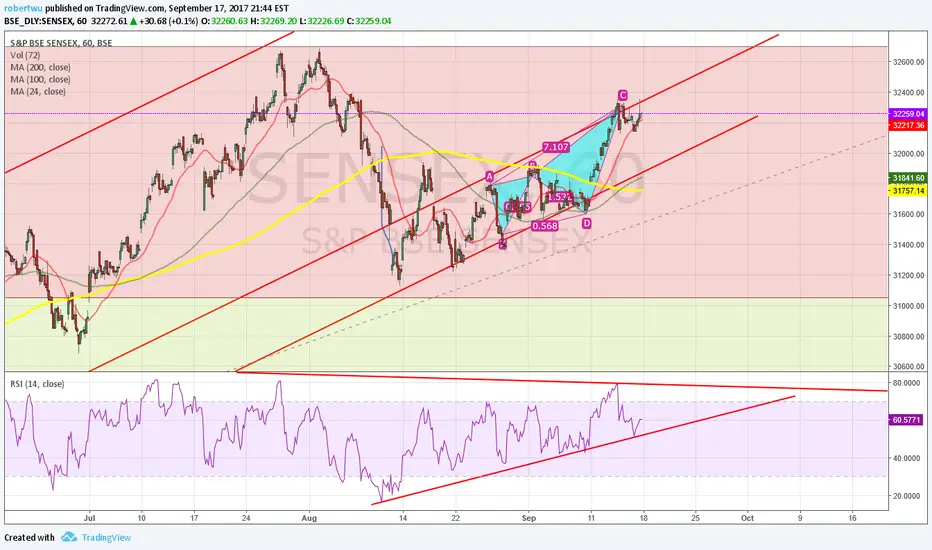Click the 7.107 pattern ratio label
Screen dimensions: 932x550
click(556, 147)
